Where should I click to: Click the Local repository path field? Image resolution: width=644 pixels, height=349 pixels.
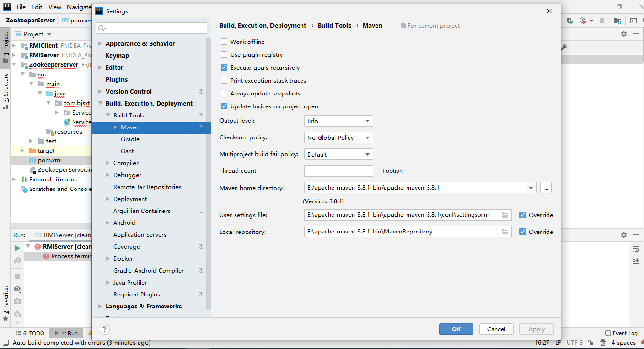pyautogui.click(x=402, y=232)
